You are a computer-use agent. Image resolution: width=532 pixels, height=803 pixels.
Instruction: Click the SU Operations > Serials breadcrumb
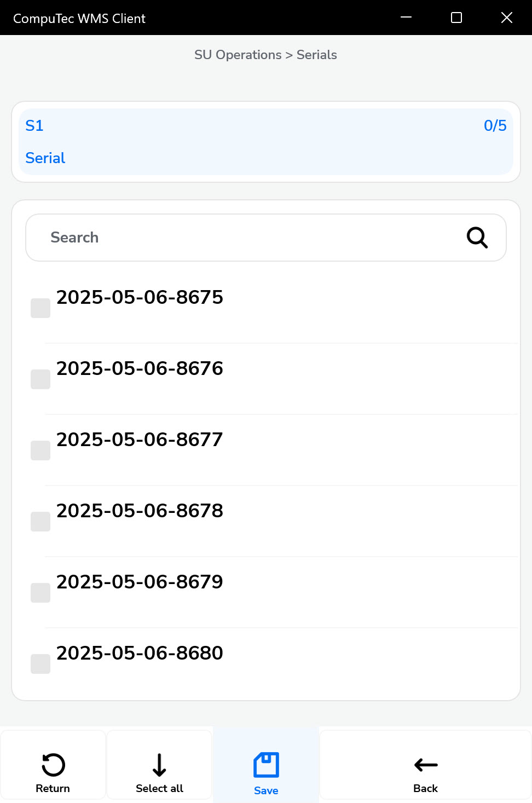[x=265, y=55]
